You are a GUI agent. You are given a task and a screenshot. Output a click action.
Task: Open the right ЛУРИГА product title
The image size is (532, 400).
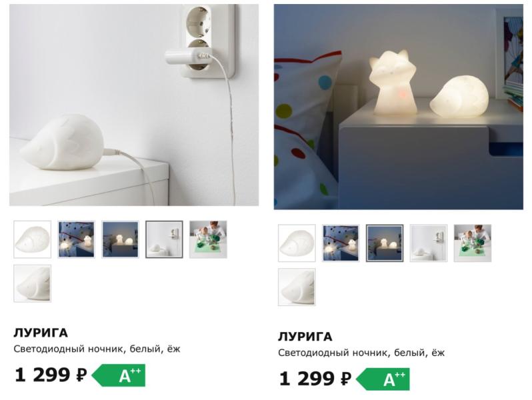pos(305,337)
